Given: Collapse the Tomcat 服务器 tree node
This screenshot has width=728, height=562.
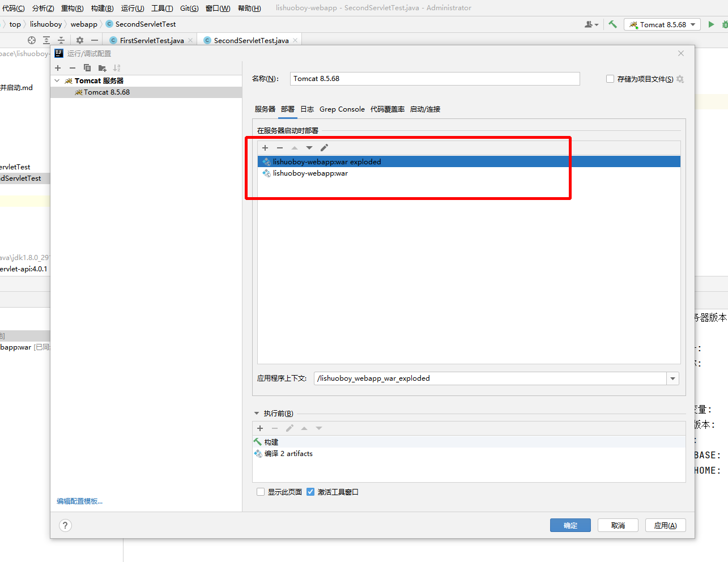Looking at the screenshot, I should coord(57,81).
